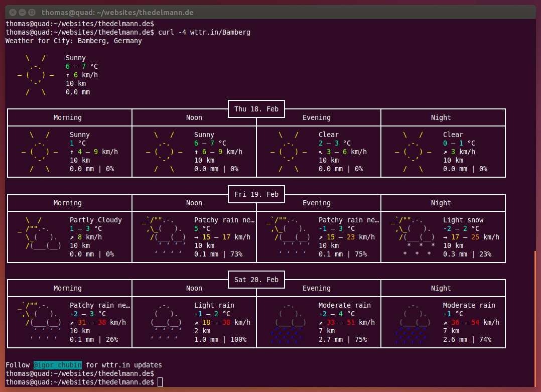Click the '0.1 mm | 73%' precipitation value
The width and height of the screenshot is (541, 392).
tap(218, 254)
